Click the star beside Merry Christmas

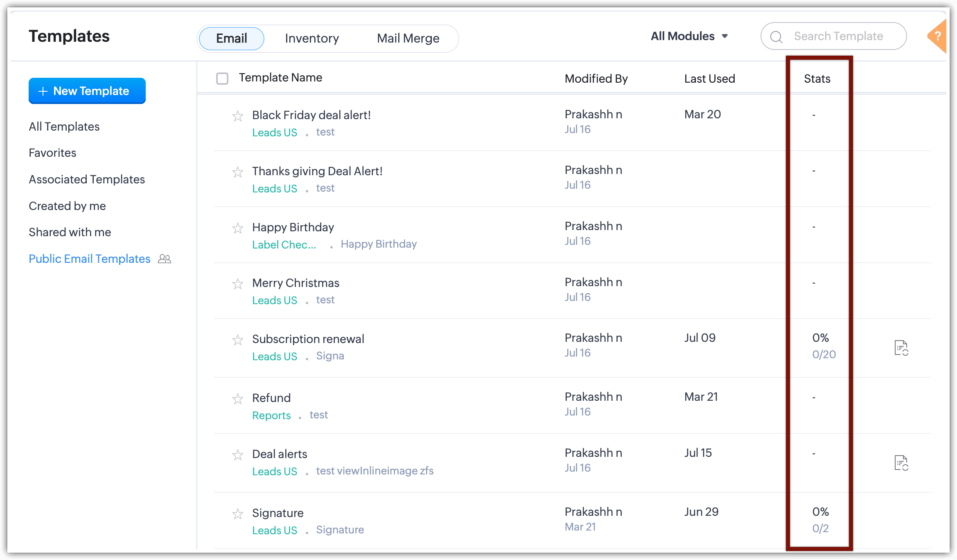click(x=237, y=284)
